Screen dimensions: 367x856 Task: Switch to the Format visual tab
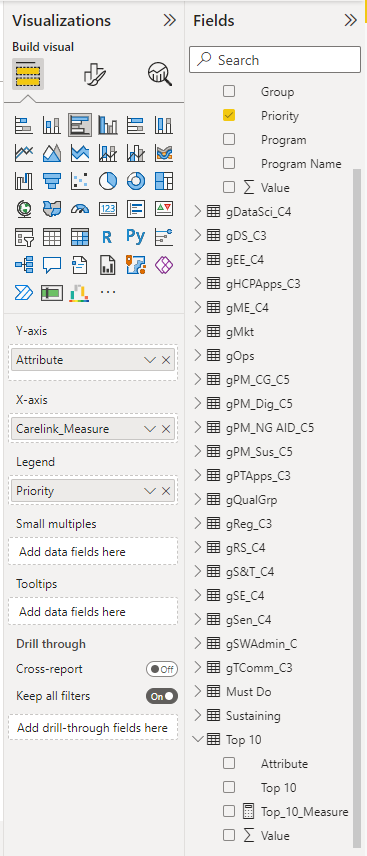pos(94,74)
